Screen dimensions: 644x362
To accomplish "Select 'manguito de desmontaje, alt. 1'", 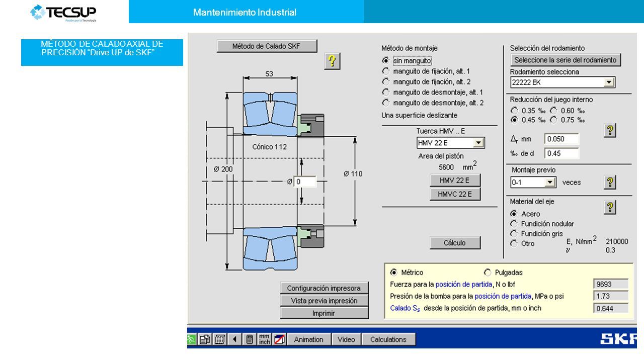I will click(x=386, y=92).
